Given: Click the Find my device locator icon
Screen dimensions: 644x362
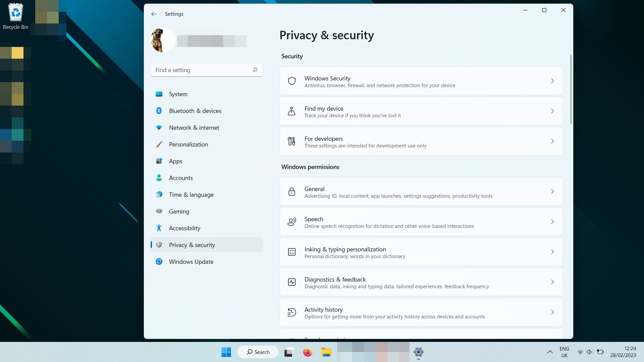Looking at the screenshot, I should pyautogui.click(x=292, y=111).
